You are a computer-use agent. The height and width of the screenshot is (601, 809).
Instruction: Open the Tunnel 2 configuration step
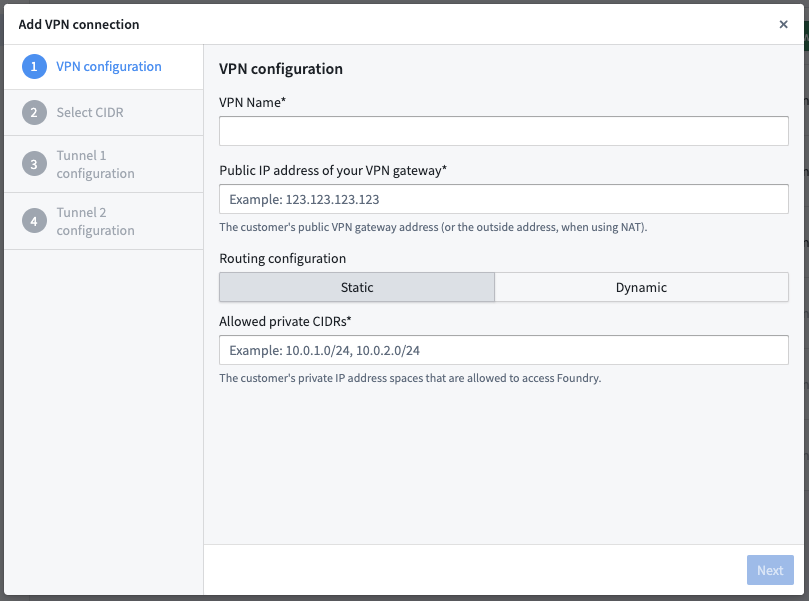click(96, 221)
